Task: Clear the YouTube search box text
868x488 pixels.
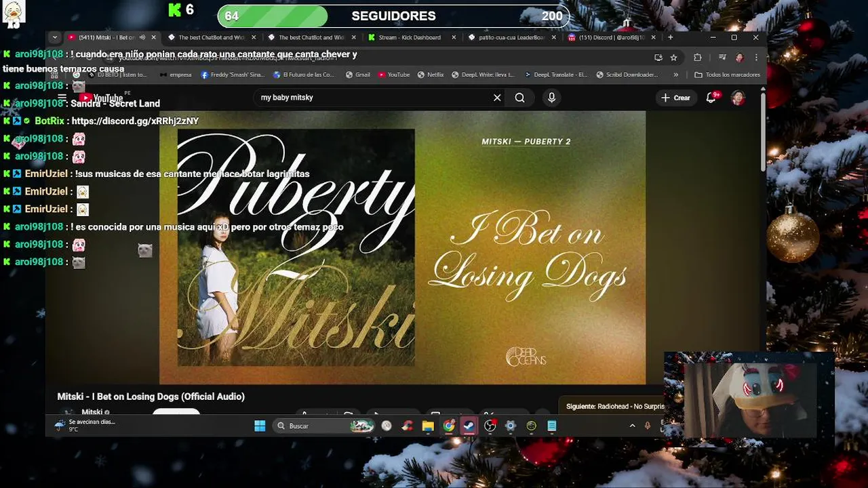Action: pyautogui.click(x=497, y=98)
